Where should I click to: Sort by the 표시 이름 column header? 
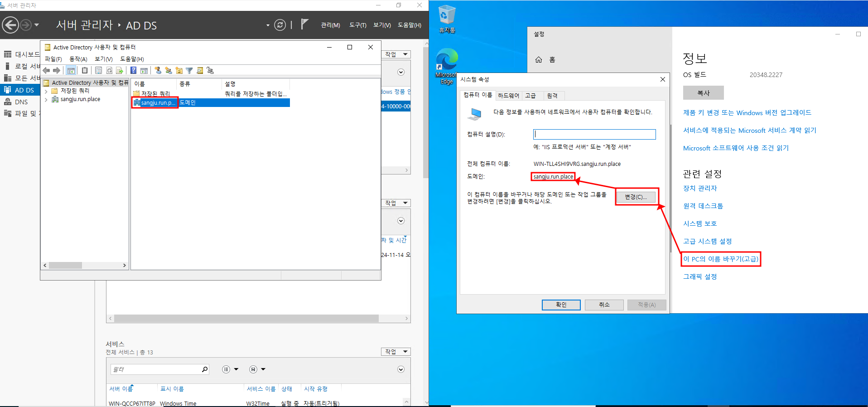[172, 389]
